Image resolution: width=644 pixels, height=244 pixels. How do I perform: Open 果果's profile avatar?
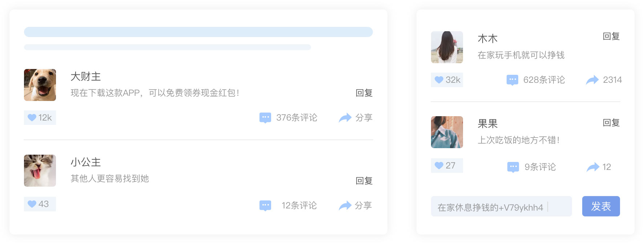pos(447,132)
